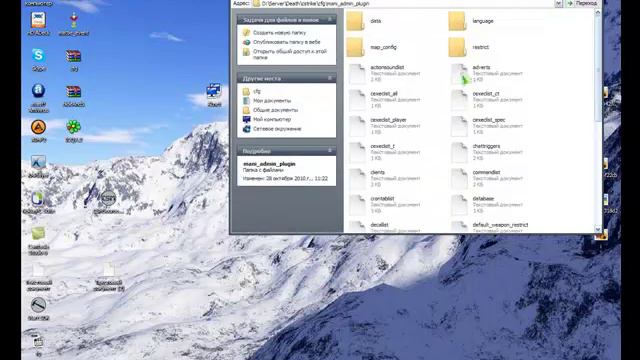Select the adverts text file

(487, 73)
